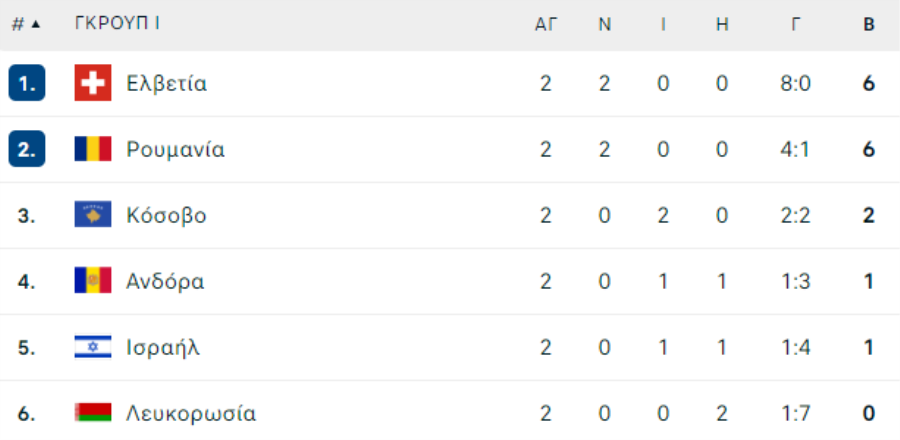Image resolution: width=900 pixels, height=440 pixels.
Task: Open the Κόσοβο team link
Action: 166,216
